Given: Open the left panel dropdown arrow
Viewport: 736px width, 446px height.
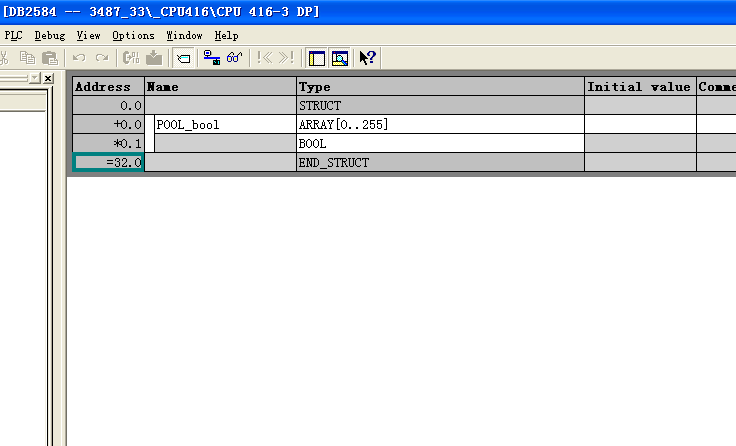Looking at the screenshot, I should tap(34, 78).
